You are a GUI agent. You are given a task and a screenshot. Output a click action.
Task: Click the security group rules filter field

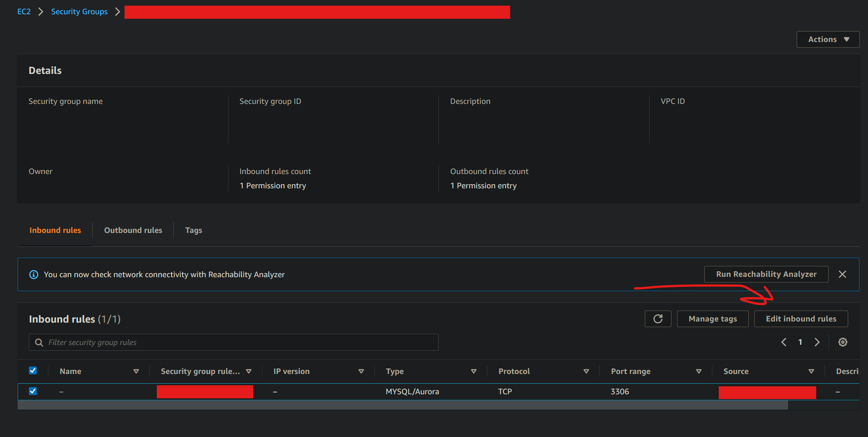point(225,342)
